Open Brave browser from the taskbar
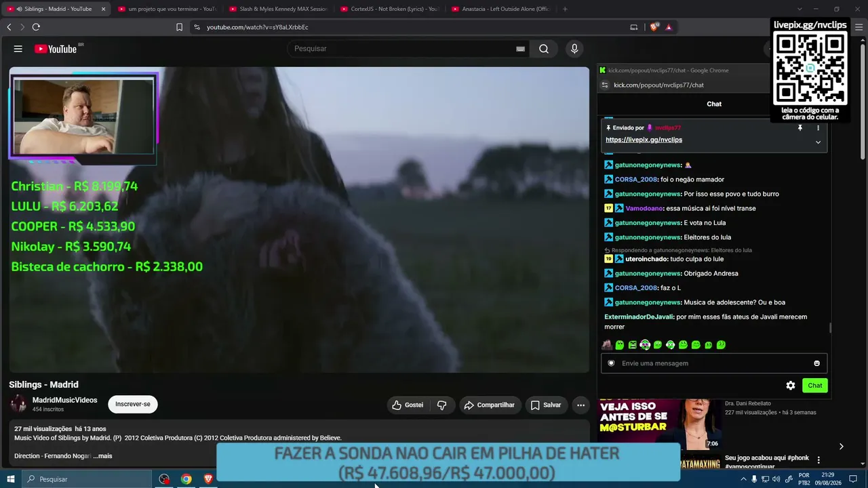 [208, 479]
